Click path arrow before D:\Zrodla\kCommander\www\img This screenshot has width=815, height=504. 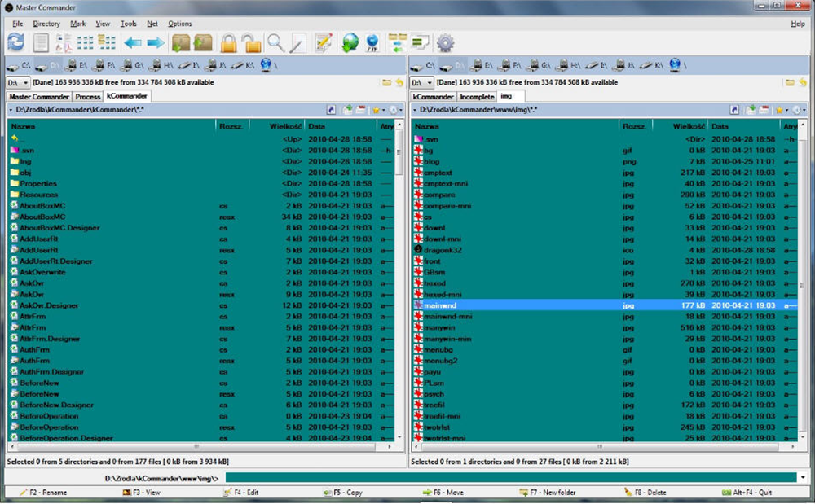414,110
